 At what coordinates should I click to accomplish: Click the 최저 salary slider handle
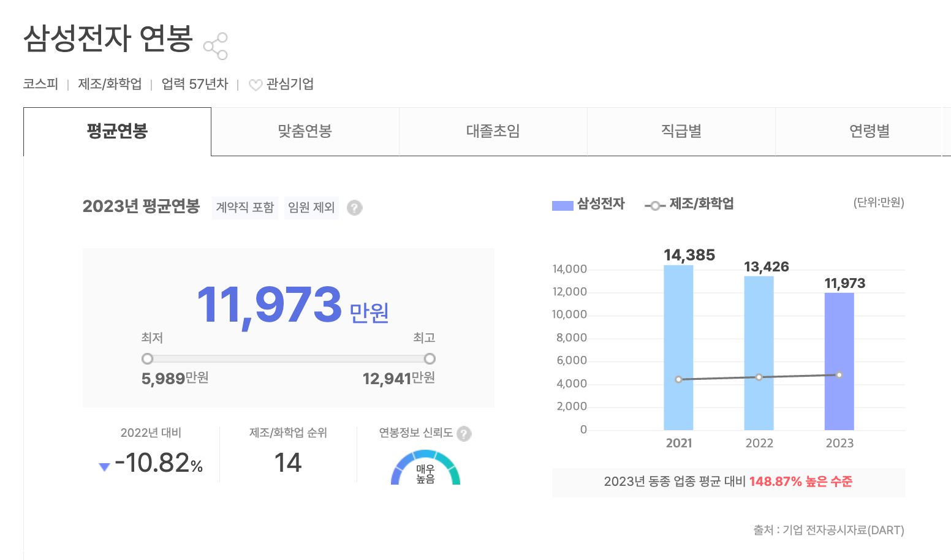pyautogui.click(x=147, y=358)
